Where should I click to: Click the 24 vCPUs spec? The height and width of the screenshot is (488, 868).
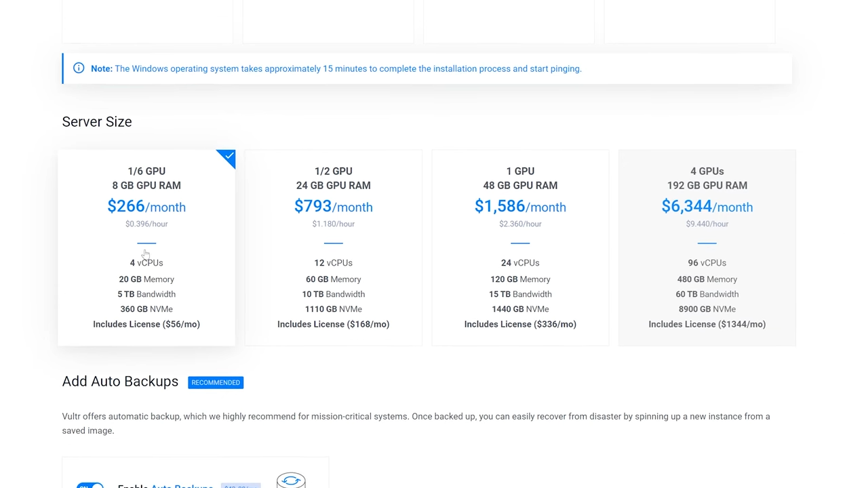520,263
